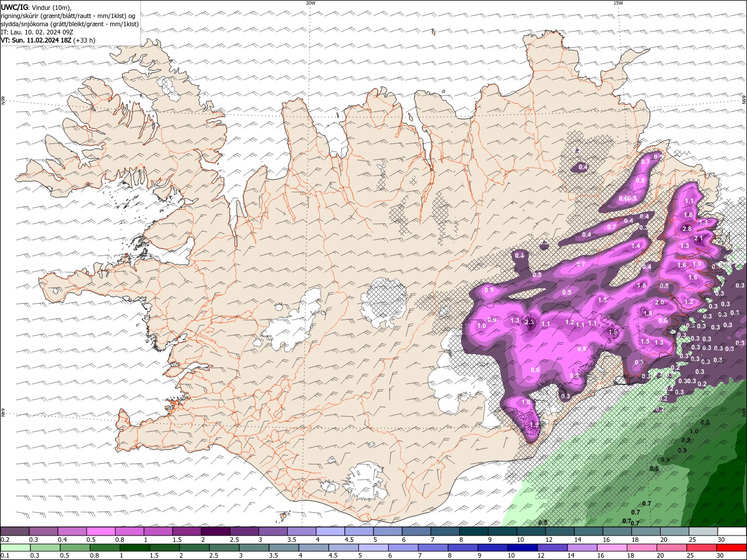Click the white Mýrdalsjökull glacier on south coast

click(366, 482)
